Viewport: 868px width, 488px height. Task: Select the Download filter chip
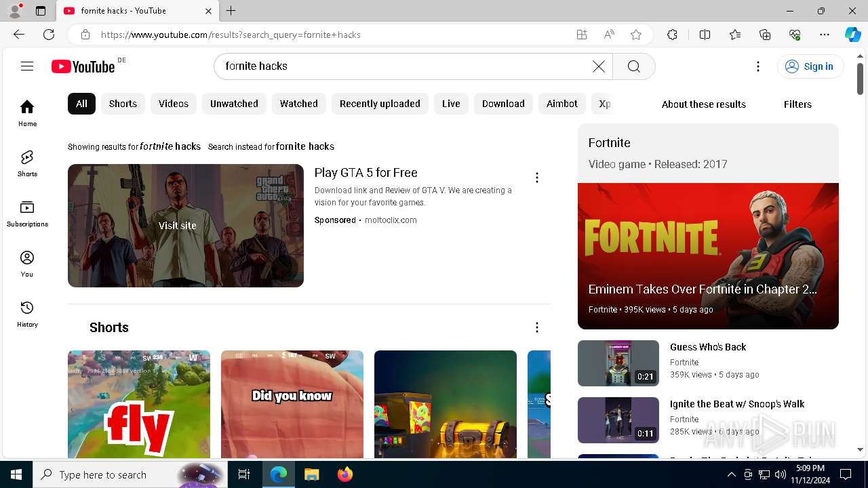coord(503,104)
